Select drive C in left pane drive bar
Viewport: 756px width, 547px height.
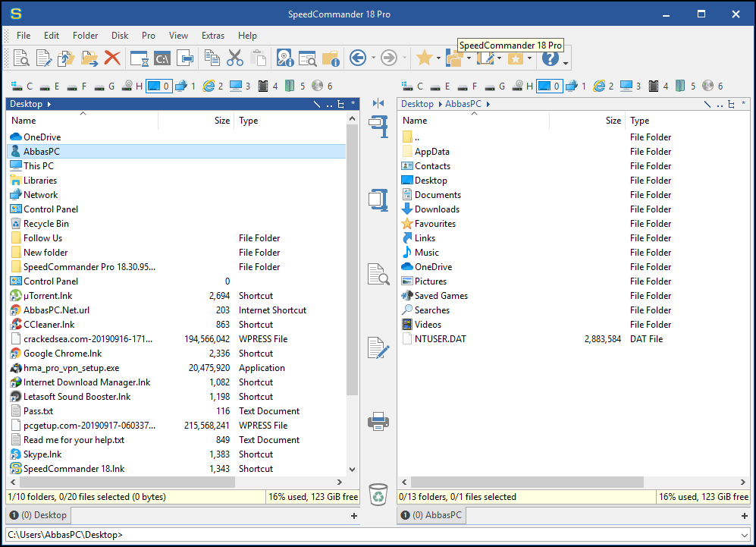22,86
